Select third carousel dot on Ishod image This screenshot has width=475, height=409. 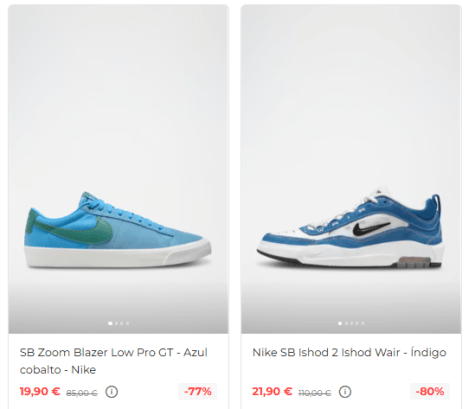point(352,323)
